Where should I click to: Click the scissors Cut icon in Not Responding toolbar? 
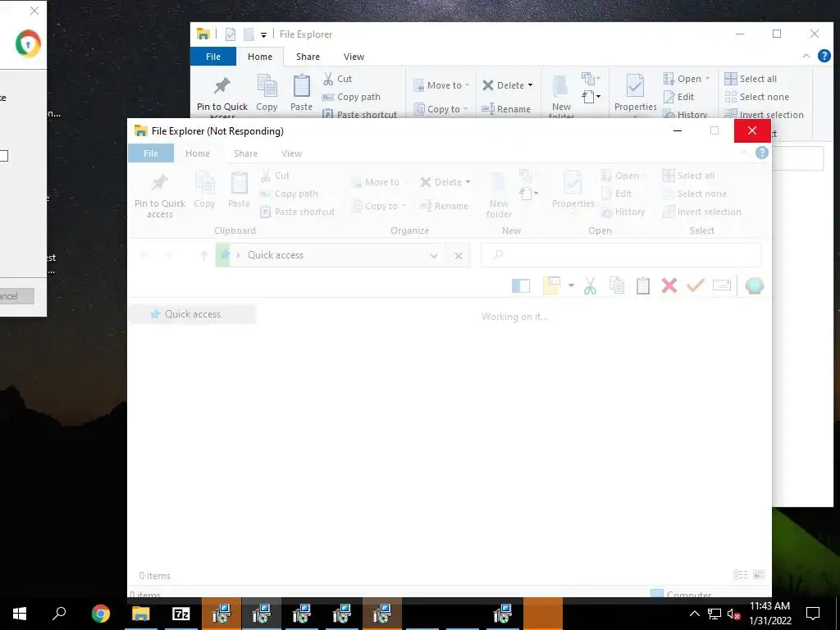point(590,285)
